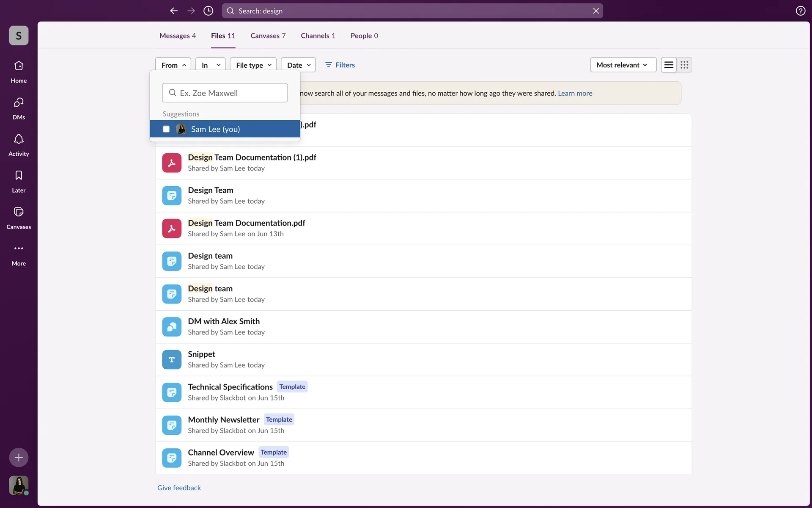Screen dimensions: 812x508
Task: Switch to grid view layout
Action: [684, 65]
